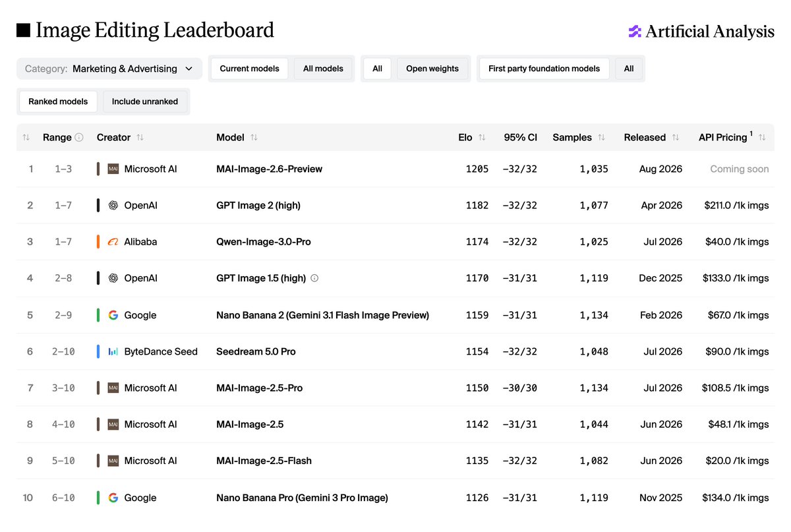Click Elo score 1126

tap(477, 498)
